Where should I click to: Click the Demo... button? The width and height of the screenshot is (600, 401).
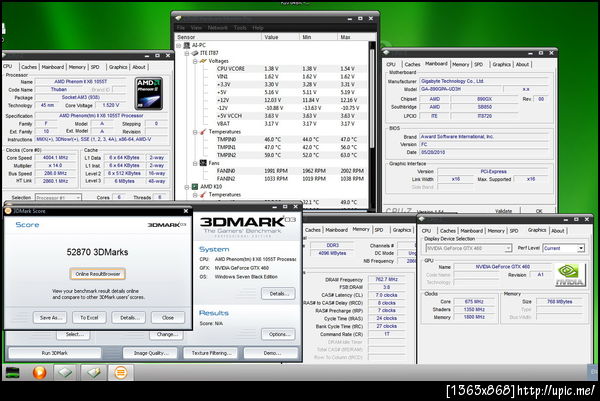[272, 353]
